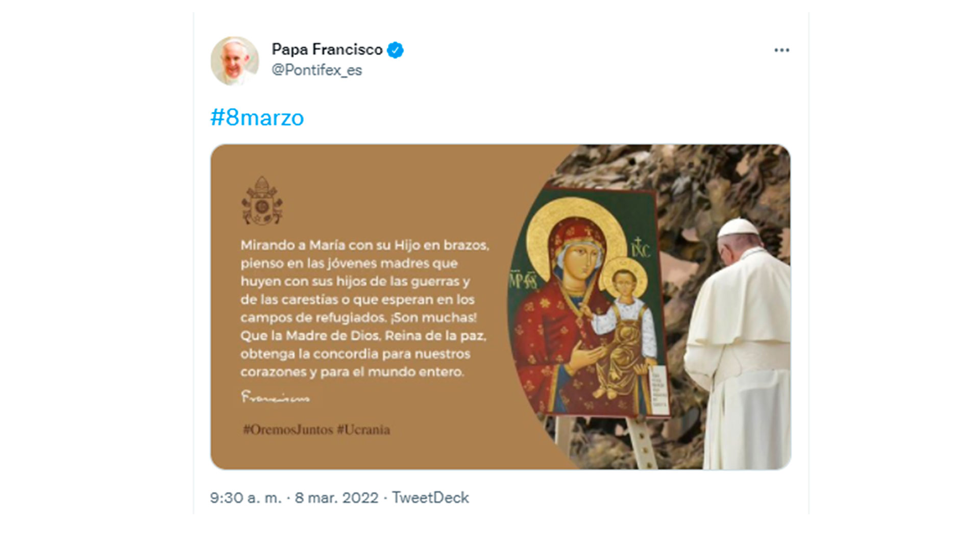Open the TweetDeck source link
Image resolution: width=980 pixels, height=551 pixels.
(x=430, y=497)
